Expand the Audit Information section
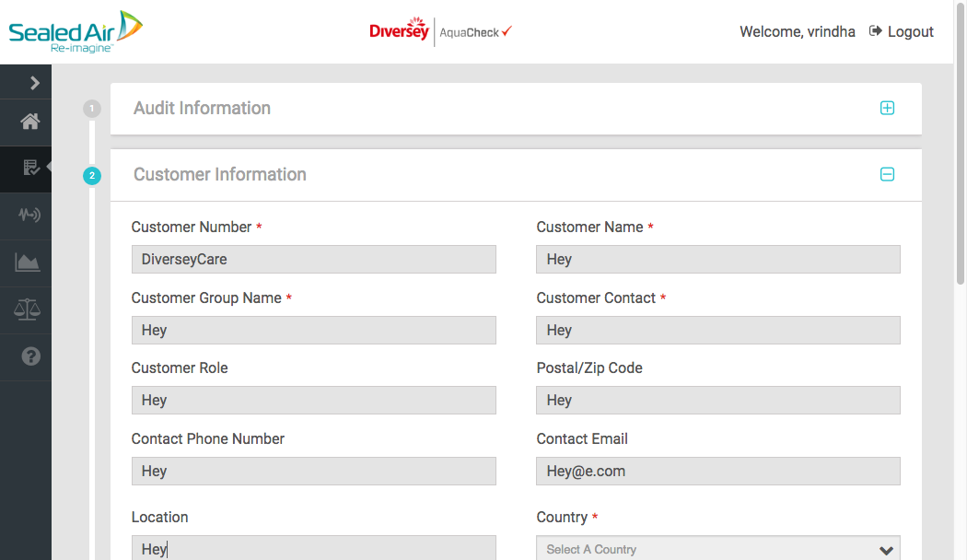This screenshot has width=967, height=560. [887, 108]
